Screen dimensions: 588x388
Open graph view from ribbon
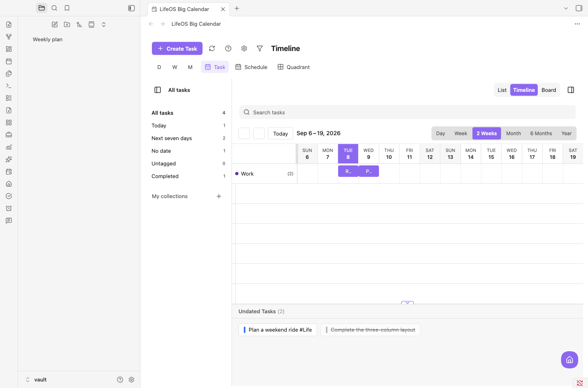point(9,37)
